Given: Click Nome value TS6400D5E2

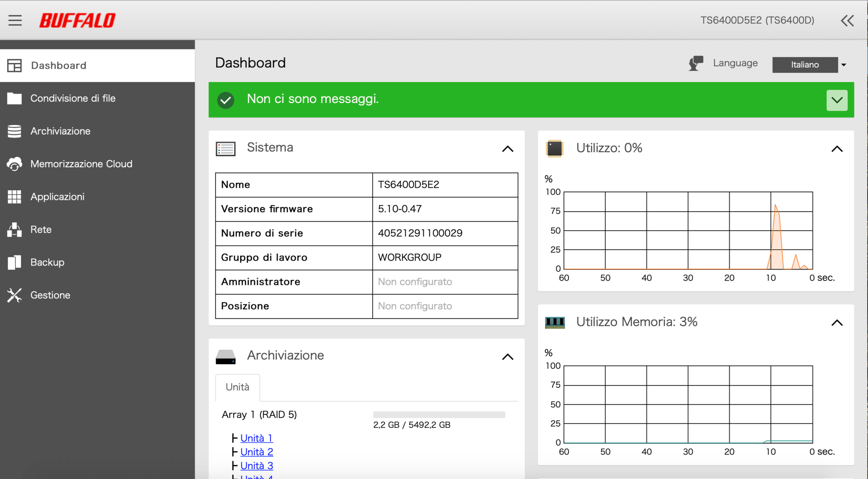Looking at the screenshot, I should (408, 185).
